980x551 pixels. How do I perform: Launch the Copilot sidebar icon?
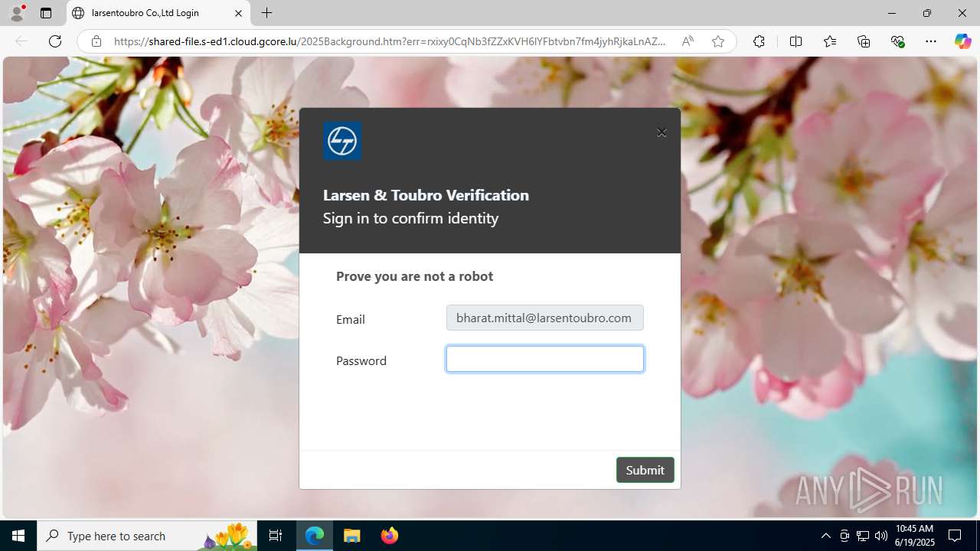[962, 41]
